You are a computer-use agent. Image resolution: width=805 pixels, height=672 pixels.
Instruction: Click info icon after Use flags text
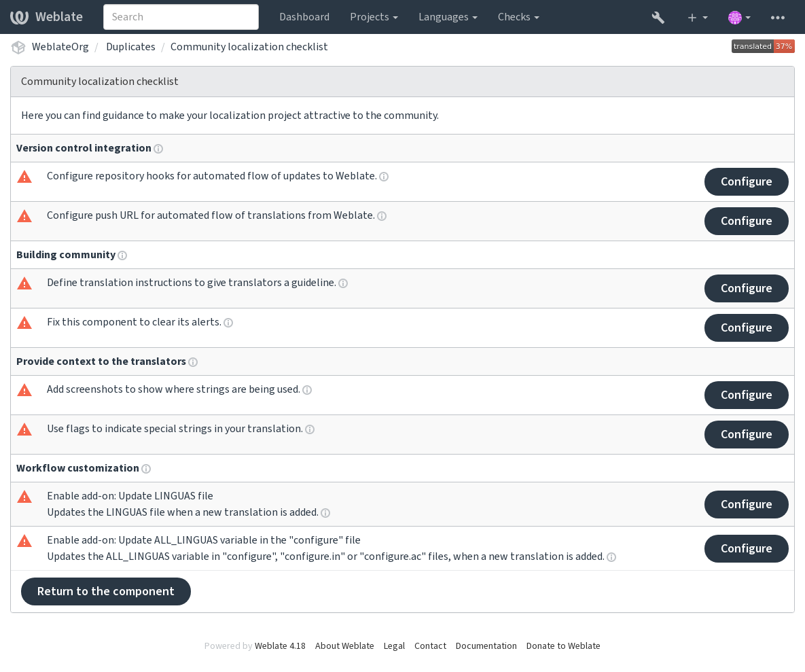pyautogui.click(x=310, y=429)
